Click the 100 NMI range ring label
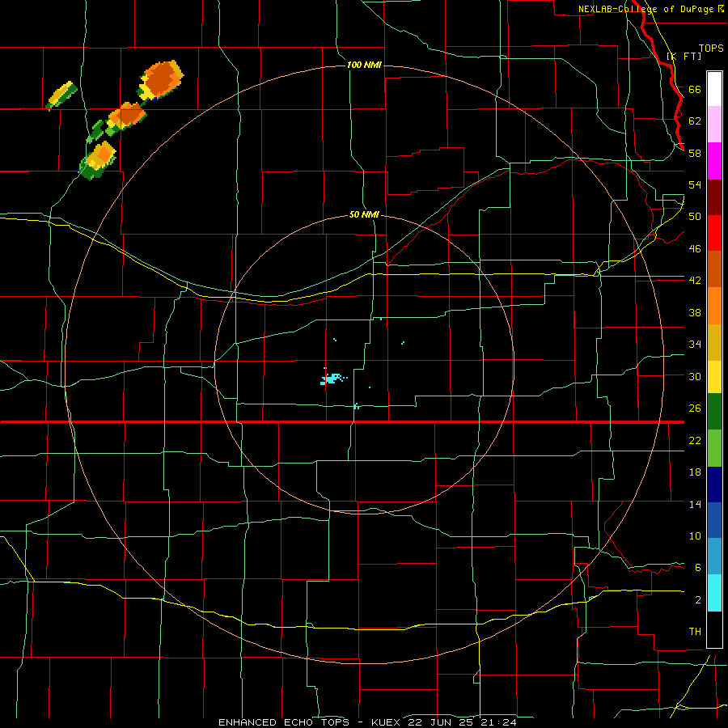This screenshot has height=728, width=728. [365, 65]
